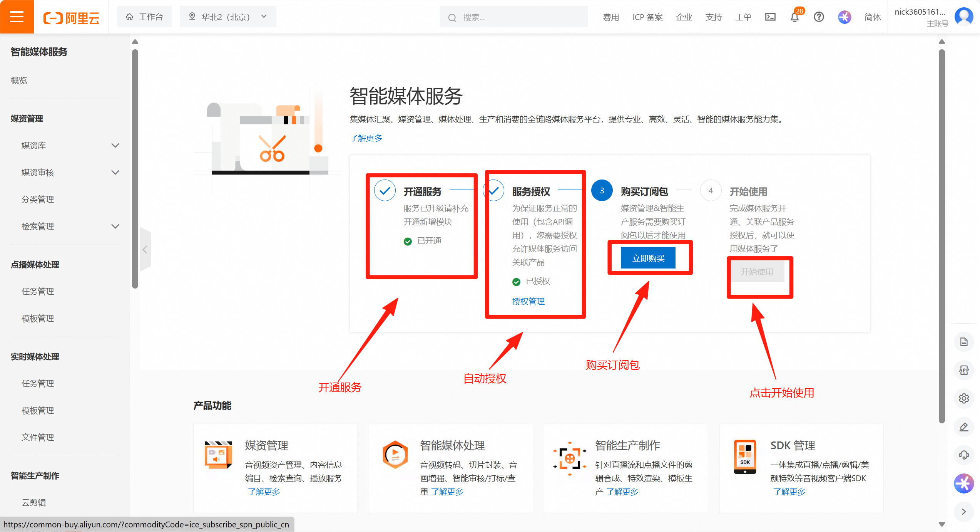Click the 产品功能 heading
Image resolution: width=980 pixels, height=532 pixels.
(x=212, y=405)
